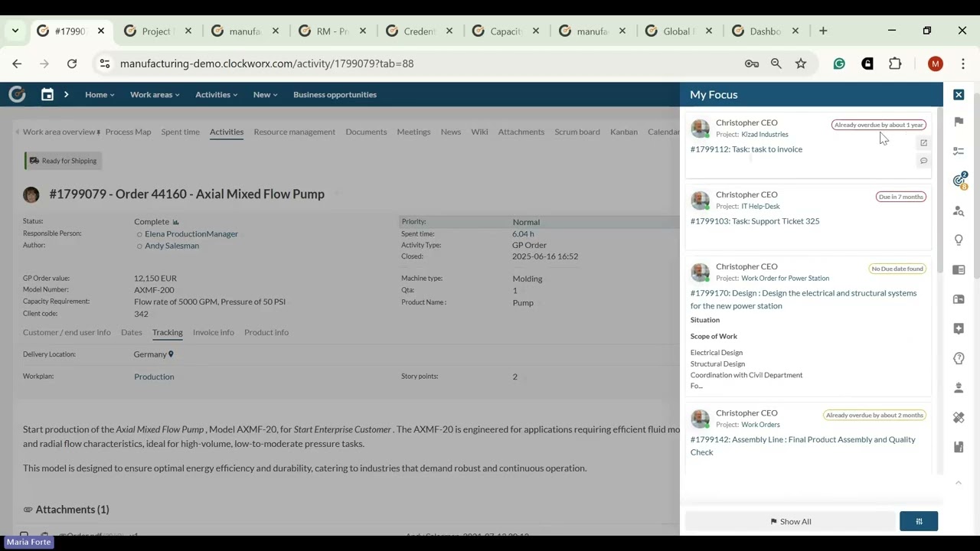Reload the page with browser refresh
This screenshot has height=551, width=980.
tap(72, 64)
